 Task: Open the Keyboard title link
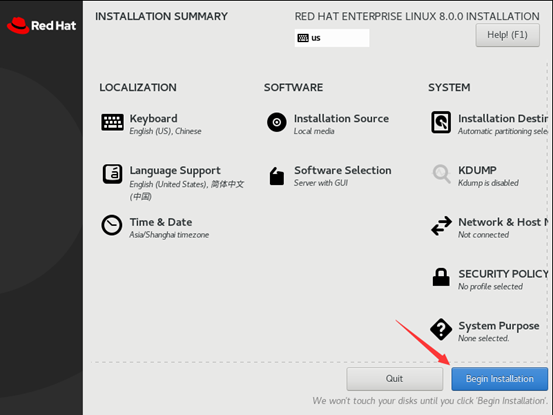point(153,118)
